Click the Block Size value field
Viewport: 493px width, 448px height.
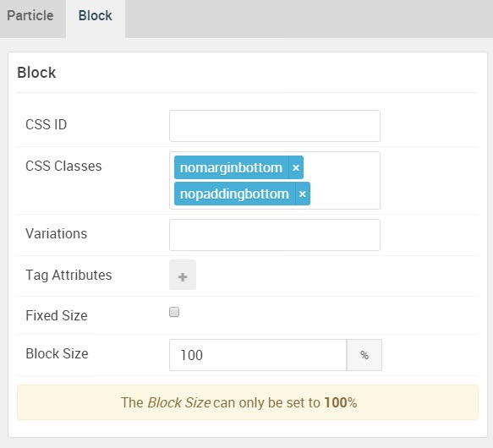(258, 355)
